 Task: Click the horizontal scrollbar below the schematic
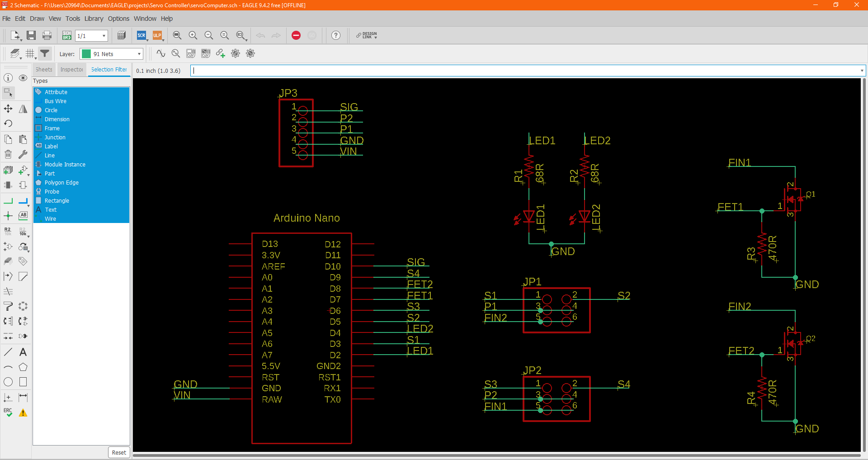tap(496, 455)
